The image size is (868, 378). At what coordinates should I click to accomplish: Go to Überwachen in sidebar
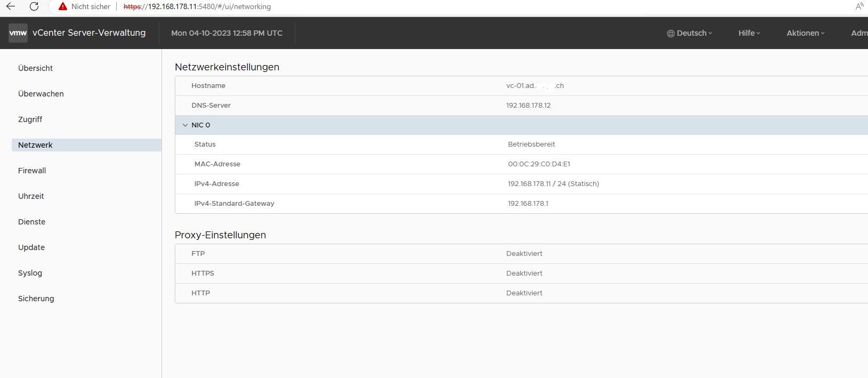tap(41, 94)
